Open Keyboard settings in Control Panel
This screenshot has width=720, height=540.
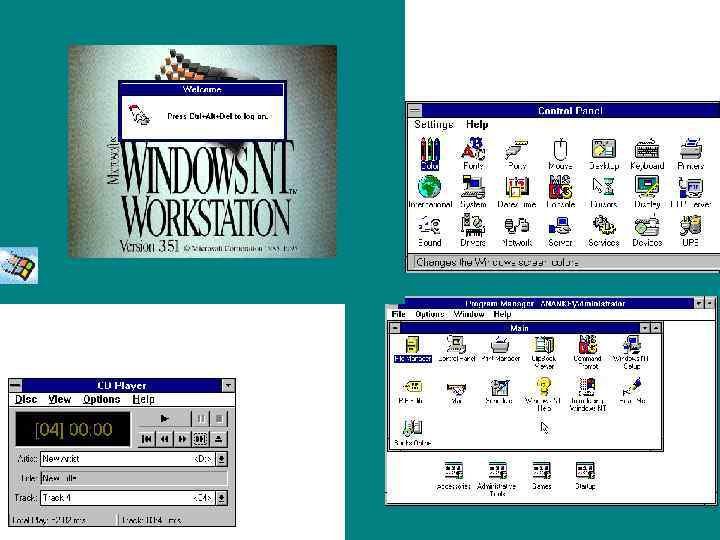coord(647,153)
